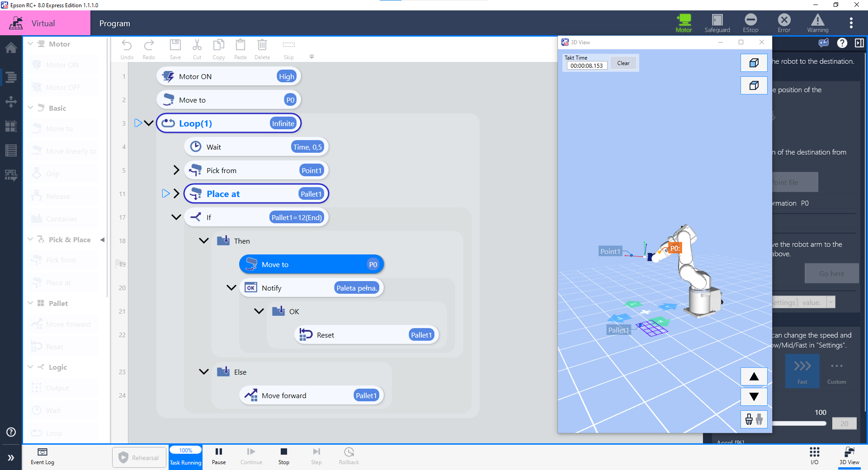868x470 pixels.
Task: Click the Copy toolbar icon
Action: (219, 50)
